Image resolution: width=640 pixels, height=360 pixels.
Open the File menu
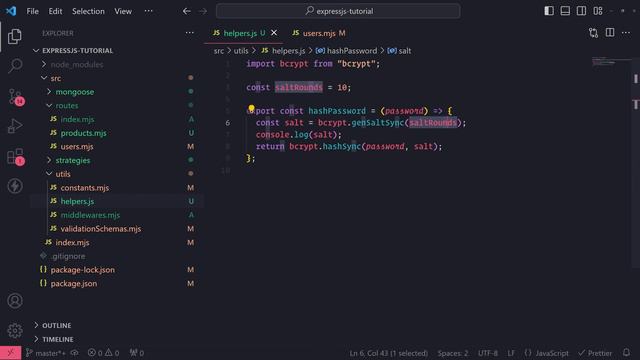[33, 11]
